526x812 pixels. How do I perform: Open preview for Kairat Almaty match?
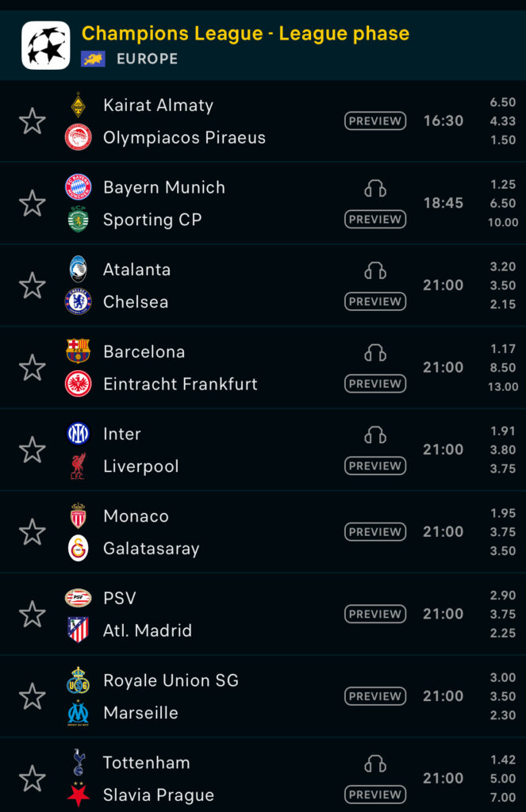pyautogui.click(x=375, y=121)
